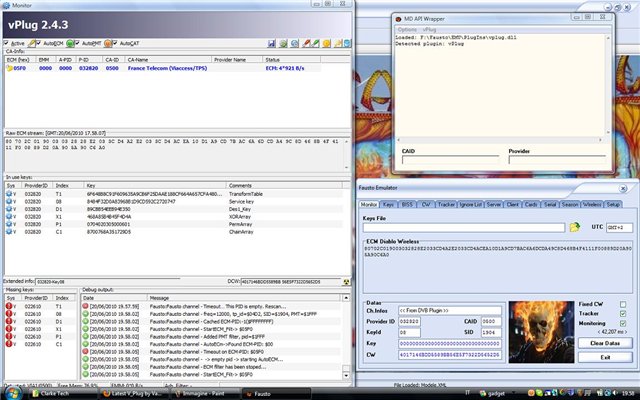Click the flaming skull image in Fausto Emulator

coord(541,332)
